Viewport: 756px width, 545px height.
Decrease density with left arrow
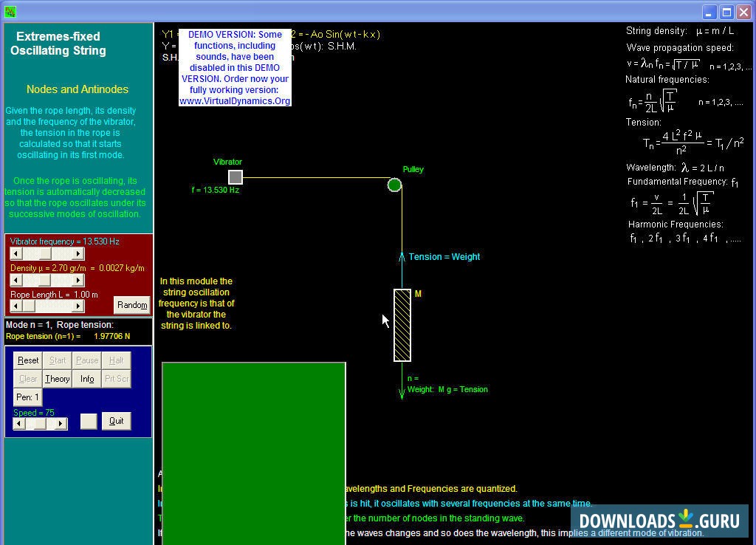[16, 280]
